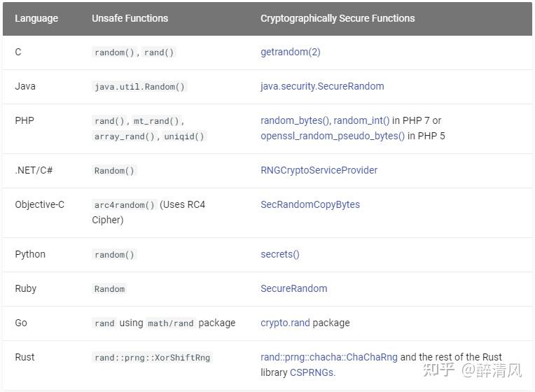Select the uniqid() code snippet
Screen dimensions: 535x392
(x=184, y=136)
